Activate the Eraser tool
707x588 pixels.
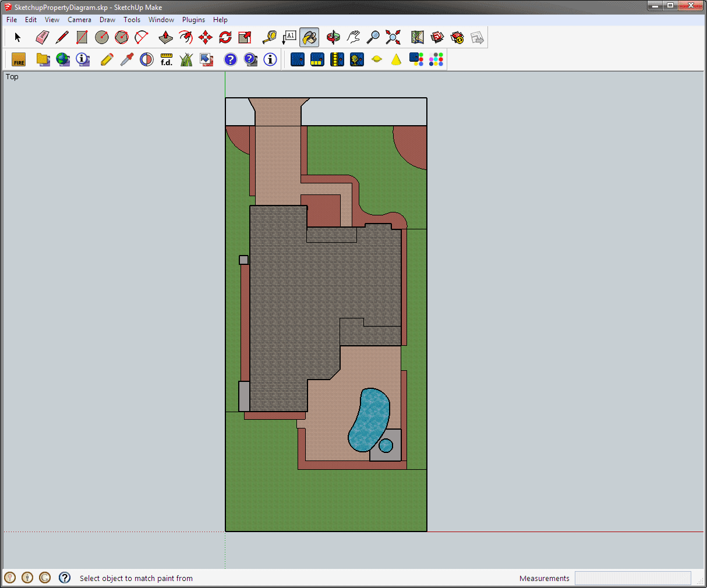[42, 37]
